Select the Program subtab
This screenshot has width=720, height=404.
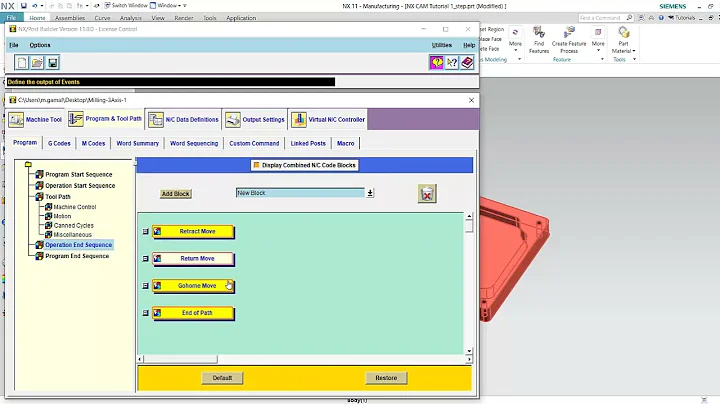click(x=25, y=143)
